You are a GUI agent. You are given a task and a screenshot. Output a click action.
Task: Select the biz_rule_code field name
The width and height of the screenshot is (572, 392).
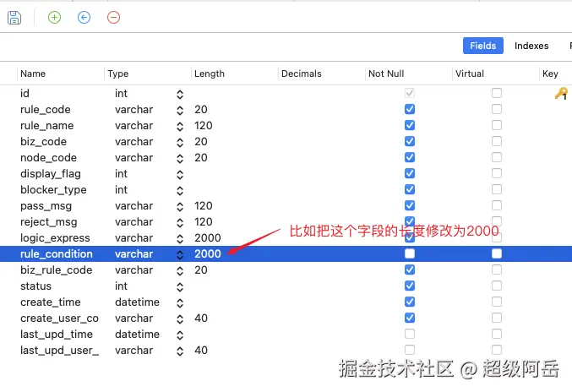tap(56, 269)
